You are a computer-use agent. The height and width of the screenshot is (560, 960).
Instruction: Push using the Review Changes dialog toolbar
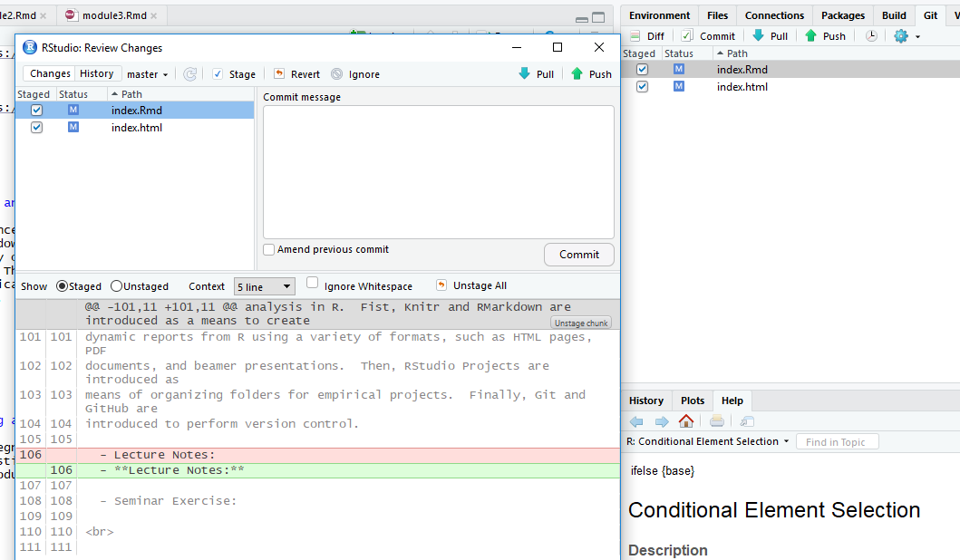tap(591, 74)
